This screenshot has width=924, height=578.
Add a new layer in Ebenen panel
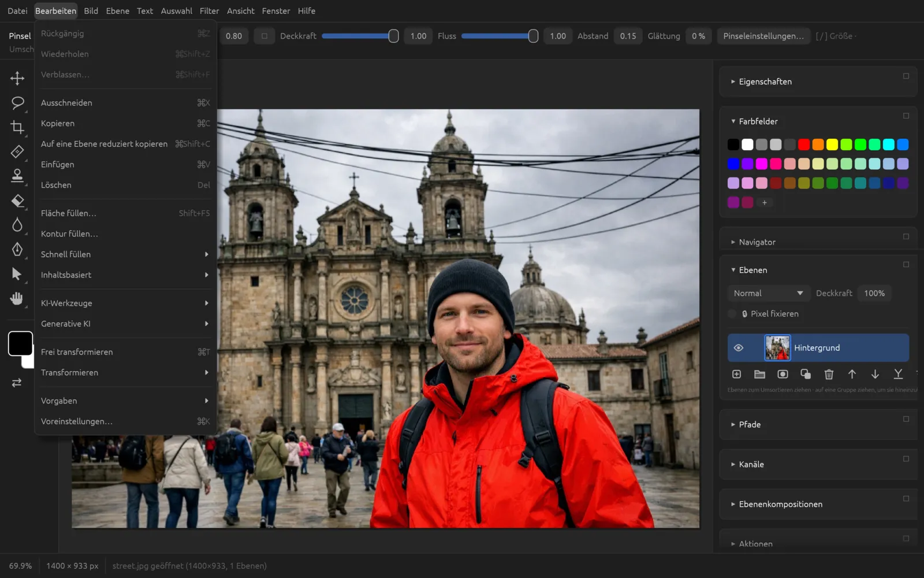pos(736,375)
